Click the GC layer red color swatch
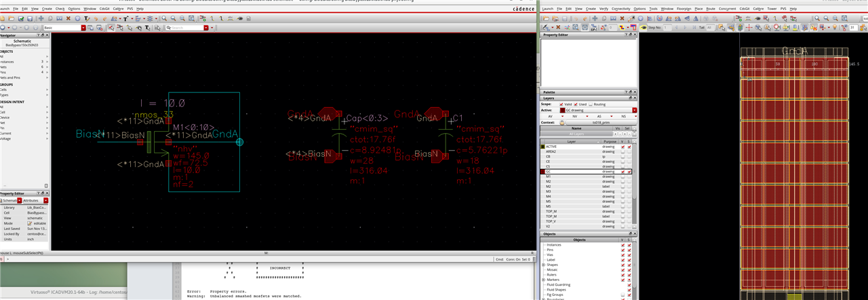 pos(542,172)
